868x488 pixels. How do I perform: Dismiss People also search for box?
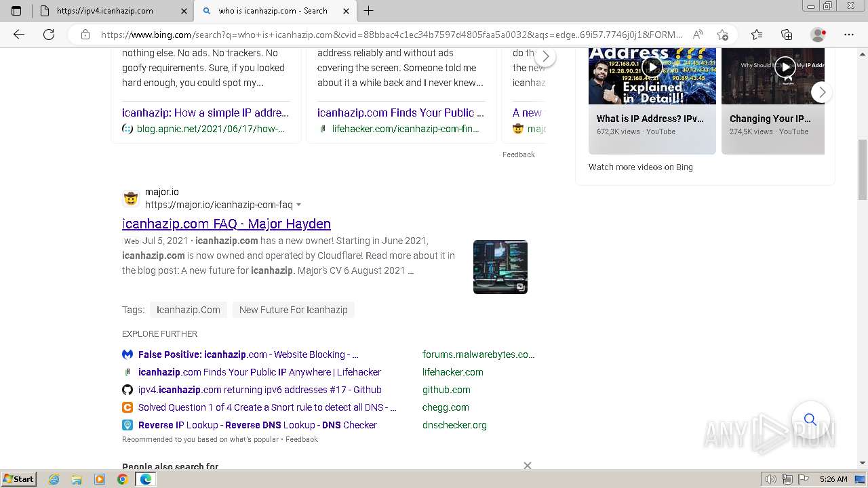point(528,466)
